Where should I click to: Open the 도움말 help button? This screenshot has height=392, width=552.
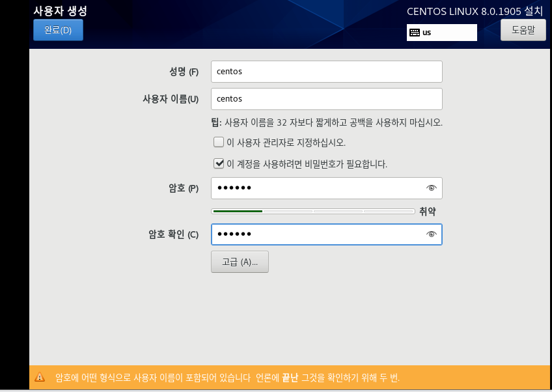tap(523, 30)
